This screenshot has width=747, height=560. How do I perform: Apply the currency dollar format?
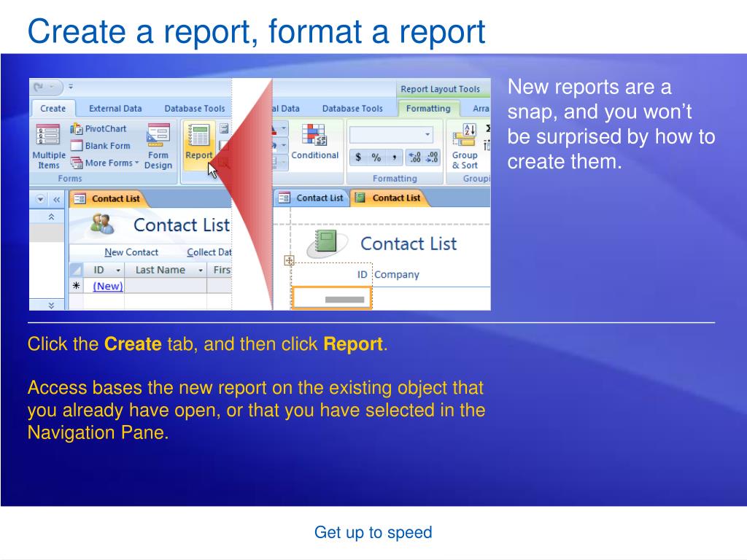coord(358,157)
